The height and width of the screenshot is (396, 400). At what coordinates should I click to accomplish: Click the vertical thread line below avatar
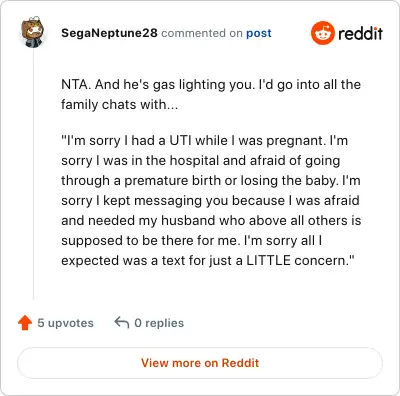tap(33, 174)
